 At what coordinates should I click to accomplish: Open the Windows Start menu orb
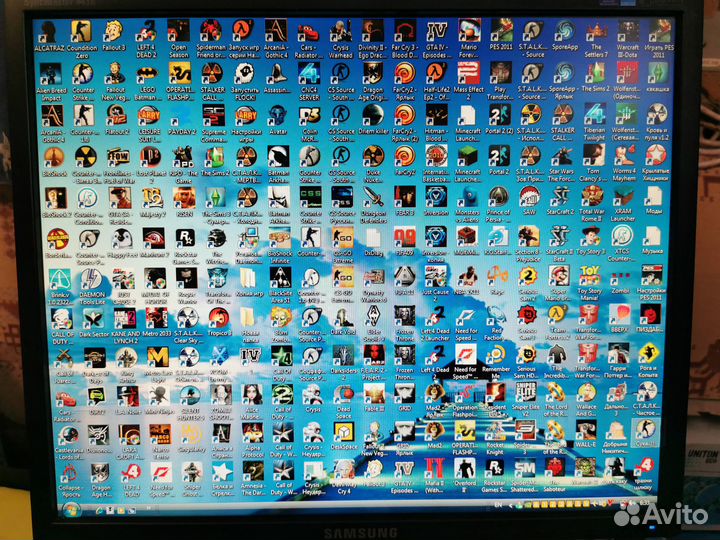point(72,508)
